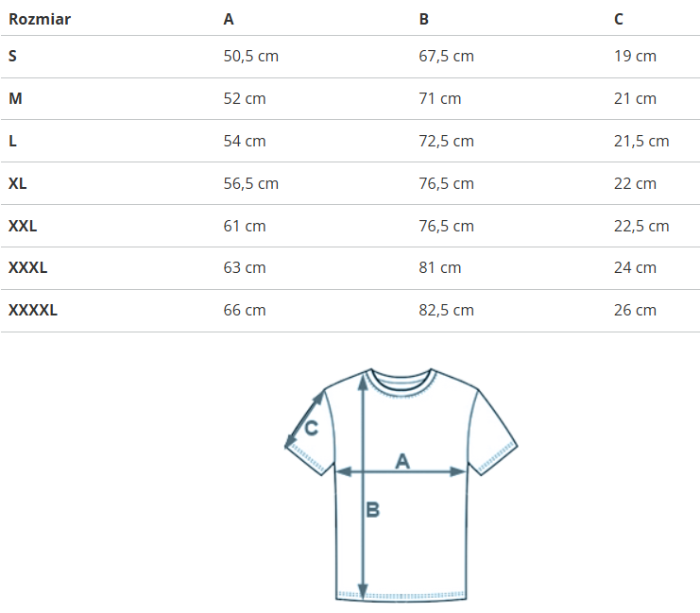Select the 'XXXL' size row label
700x613 pixels.
pos(28,267)
